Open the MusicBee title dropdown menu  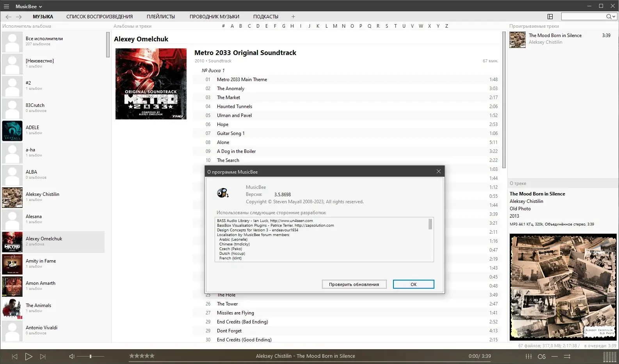coord(29,6)
